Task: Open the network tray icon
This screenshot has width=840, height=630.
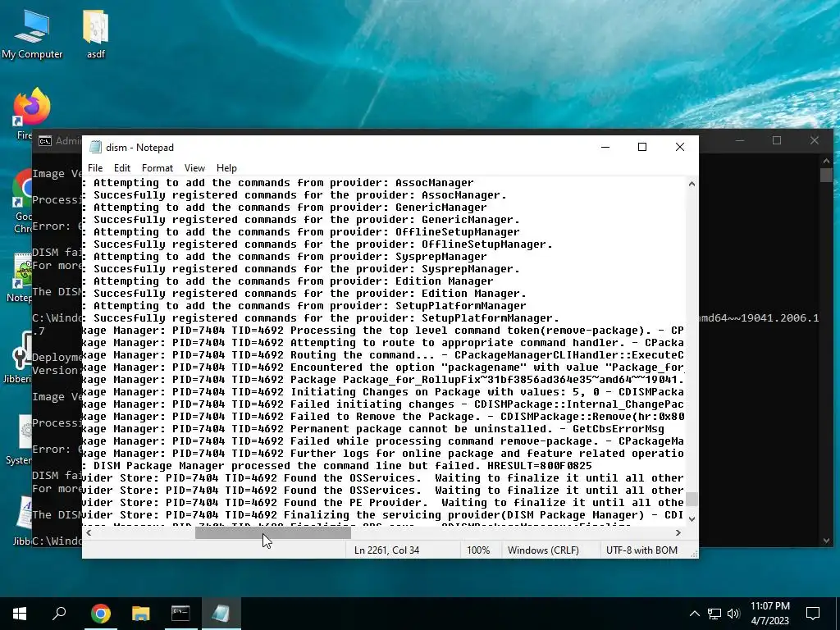Action: (x=714, y=614)
